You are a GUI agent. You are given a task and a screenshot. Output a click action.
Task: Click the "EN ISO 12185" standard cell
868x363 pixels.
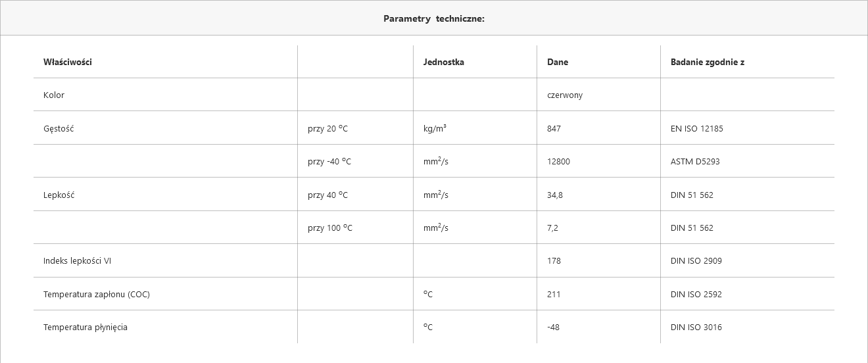tap(696, 128)
